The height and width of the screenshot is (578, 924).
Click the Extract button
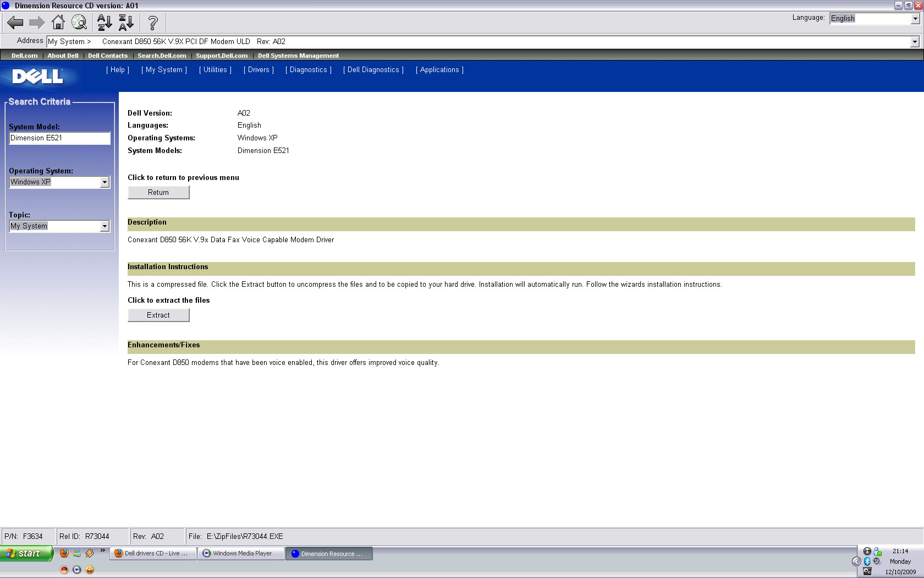(158, 315)
